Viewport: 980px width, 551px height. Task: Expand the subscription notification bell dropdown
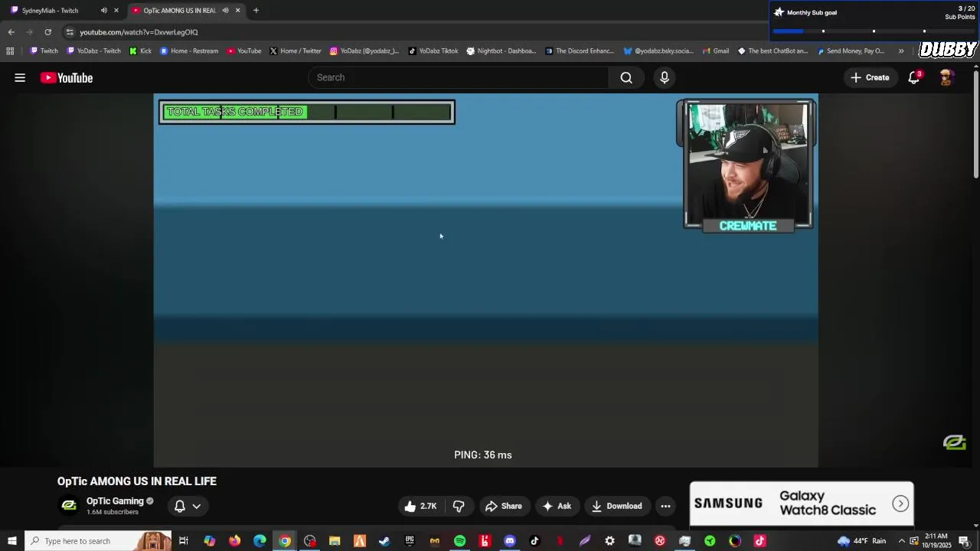point(188,506)
